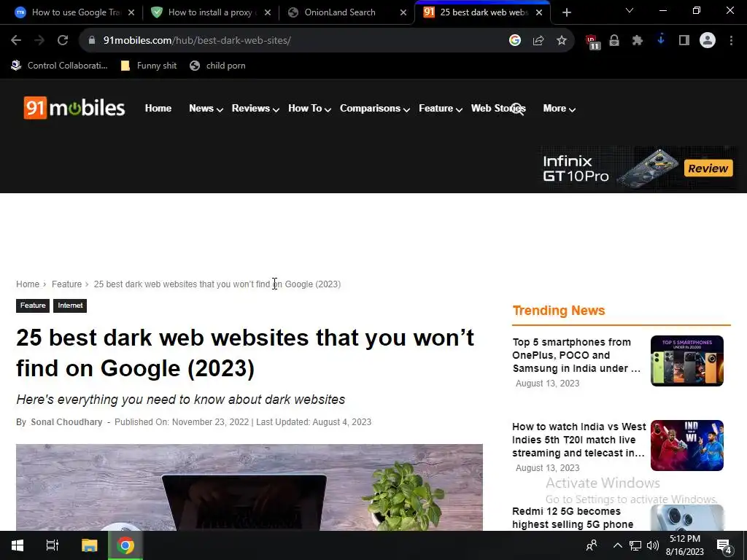Open author Sonal Choudhary's profile
Screen dimensions: 747x560
tap(66, 422)
